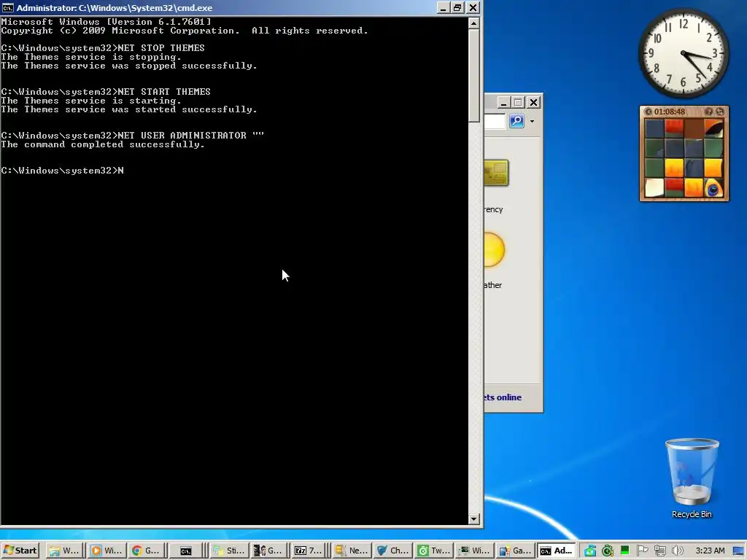Click the blue-green tray icon
The height and width of the screenshot is (560, 747).
click(589, 551)
